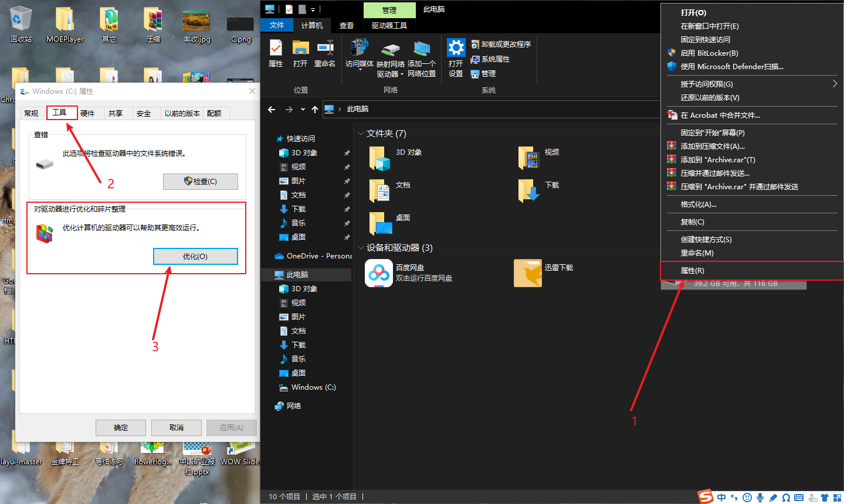The width and height of the screenshot is (844, 504).
Task: Click 添加一个网络位置 ribbon icon
Action: (x=422, y=59)
